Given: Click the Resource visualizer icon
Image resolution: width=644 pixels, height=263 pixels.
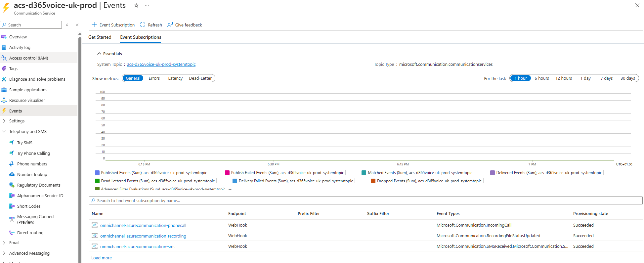Looking at the screenshot, I should click(x=4, y=100).
